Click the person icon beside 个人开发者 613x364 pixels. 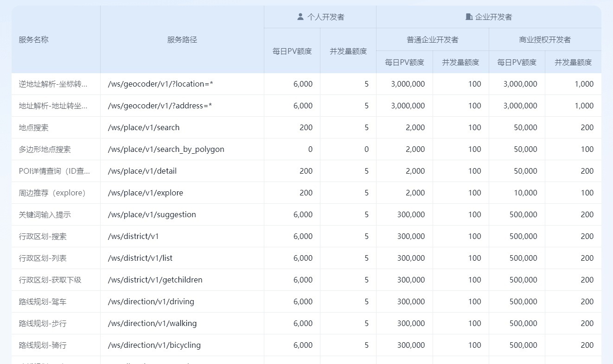pos(300,17)
